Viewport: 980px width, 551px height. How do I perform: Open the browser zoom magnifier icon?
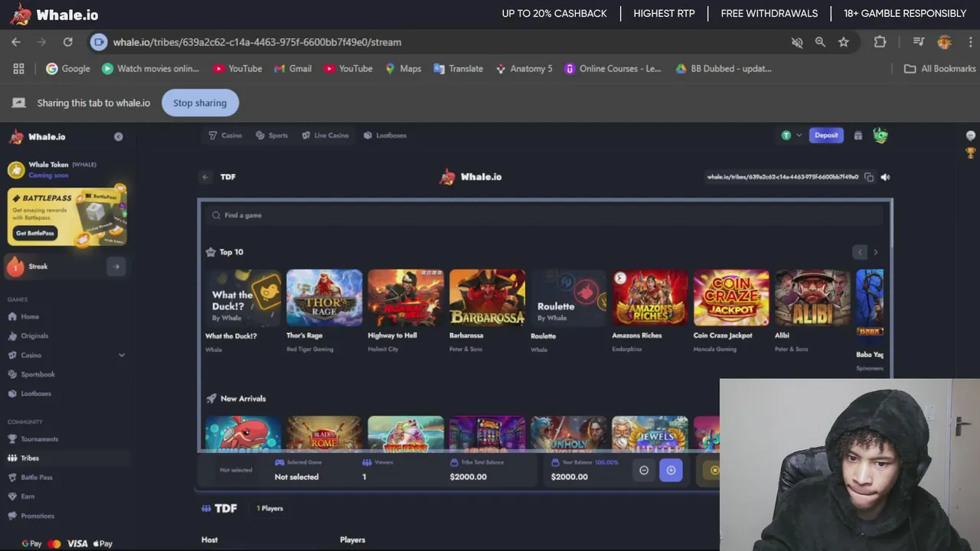[820, 42]
